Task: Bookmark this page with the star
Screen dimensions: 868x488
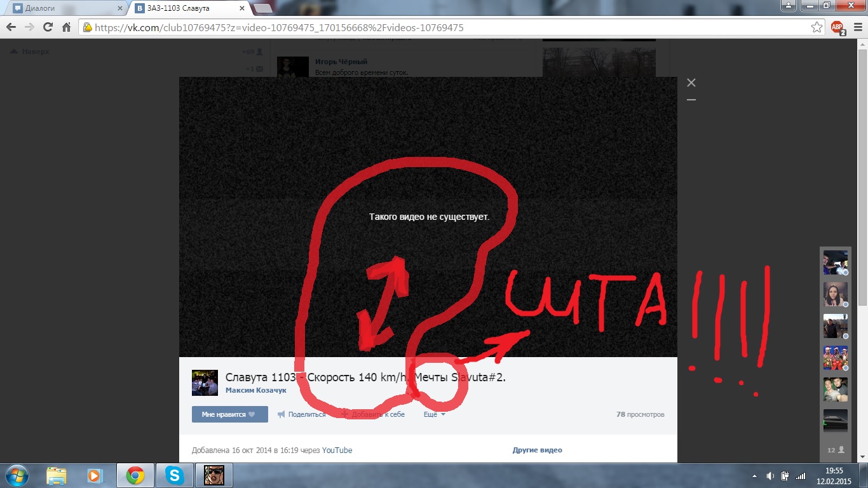Action: [817, 27]
